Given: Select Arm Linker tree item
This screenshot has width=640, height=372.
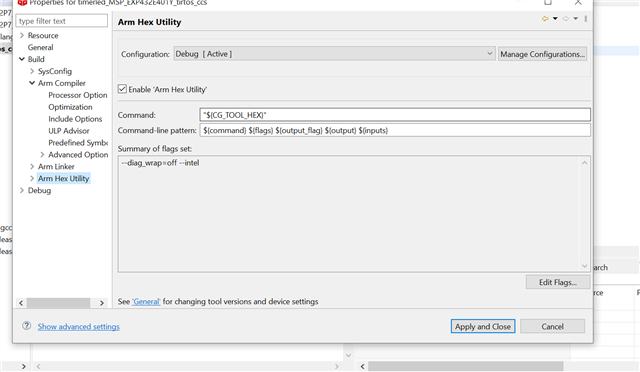Looking at the screenshot, I should 56,167.
